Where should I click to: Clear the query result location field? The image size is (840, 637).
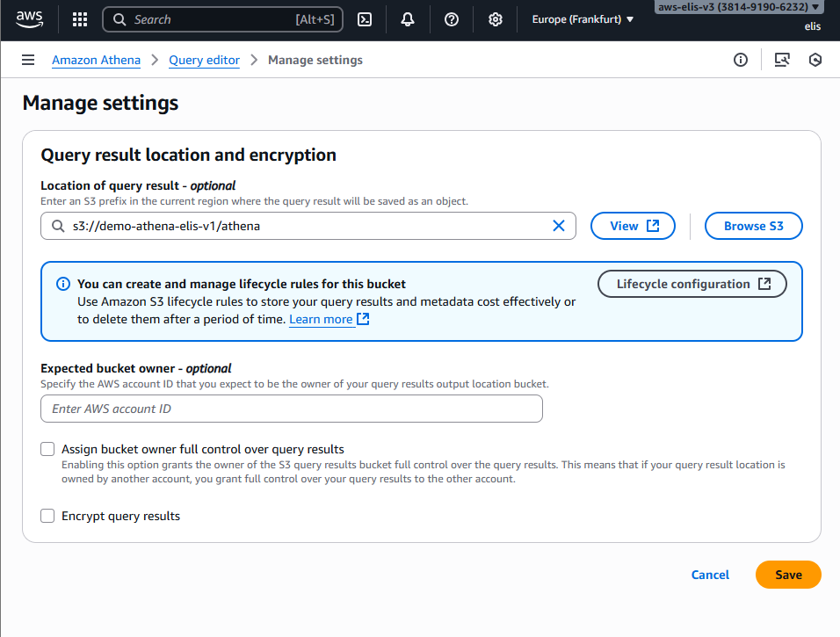pos(558,226)
